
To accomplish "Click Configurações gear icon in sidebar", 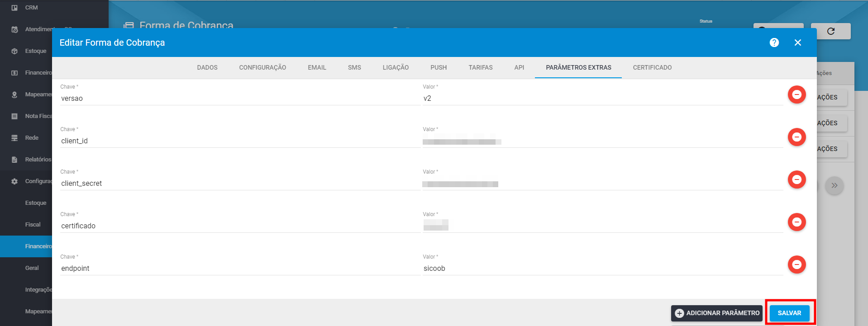I will tap(14, 181).
